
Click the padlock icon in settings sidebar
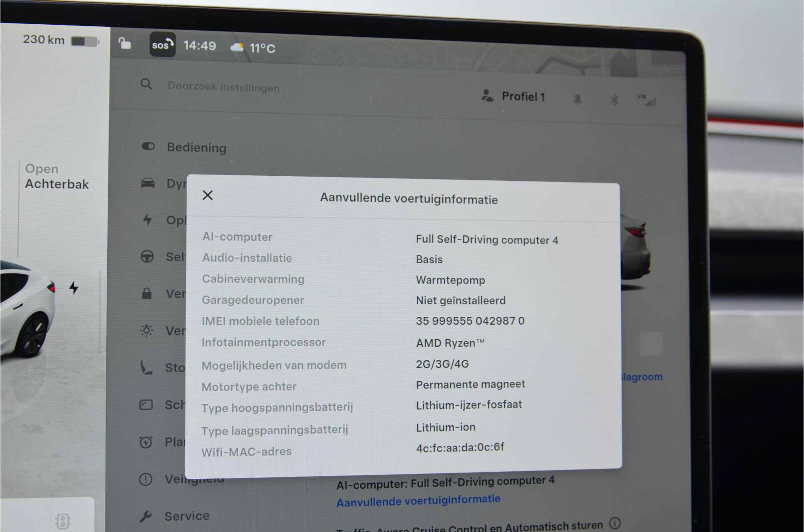147,293
